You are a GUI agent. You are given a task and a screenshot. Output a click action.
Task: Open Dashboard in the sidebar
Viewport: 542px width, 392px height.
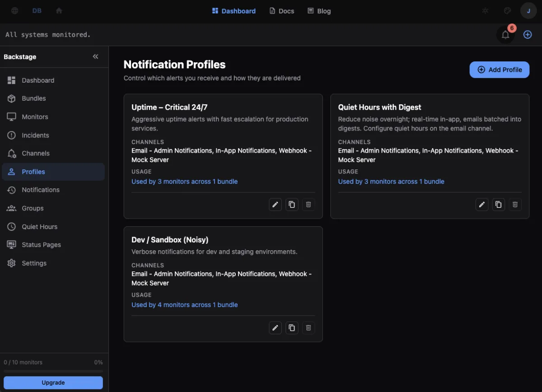(53, 80)
